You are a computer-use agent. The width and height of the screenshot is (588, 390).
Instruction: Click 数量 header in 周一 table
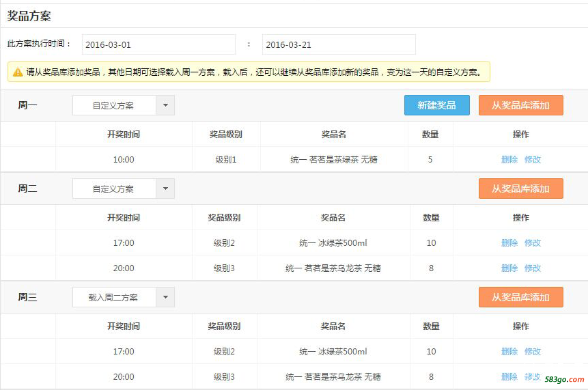point(430,135)
